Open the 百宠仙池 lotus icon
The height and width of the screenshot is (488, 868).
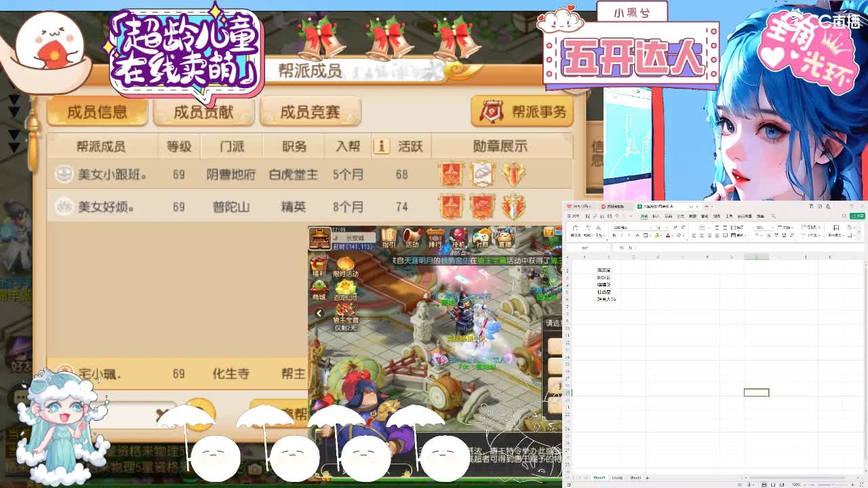tap(346, 289)
